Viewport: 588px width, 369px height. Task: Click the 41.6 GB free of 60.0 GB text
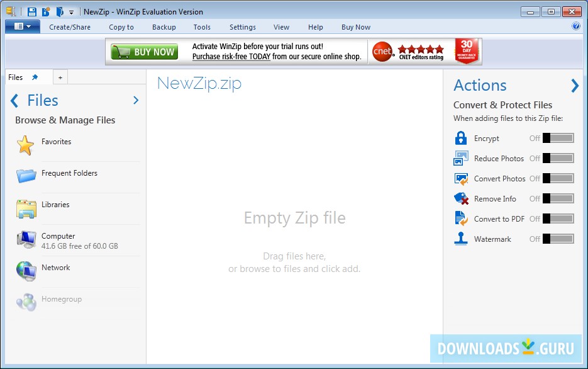point(79,246)
